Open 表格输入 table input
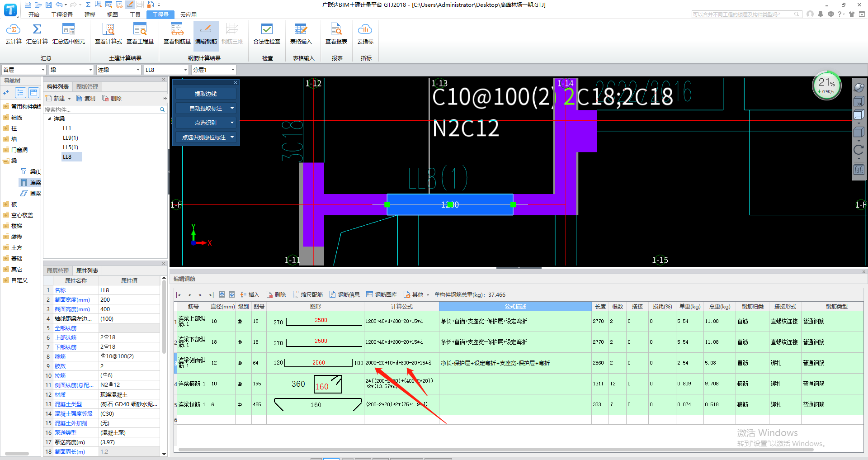The image size is (868, 460). point(301,34)
